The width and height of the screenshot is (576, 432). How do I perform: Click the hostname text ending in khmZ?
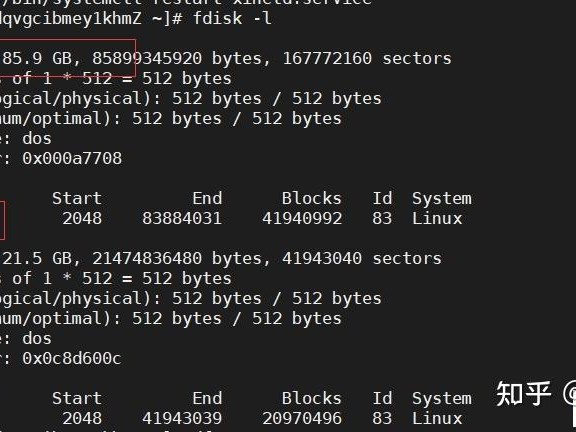click(x=71, y=18)
